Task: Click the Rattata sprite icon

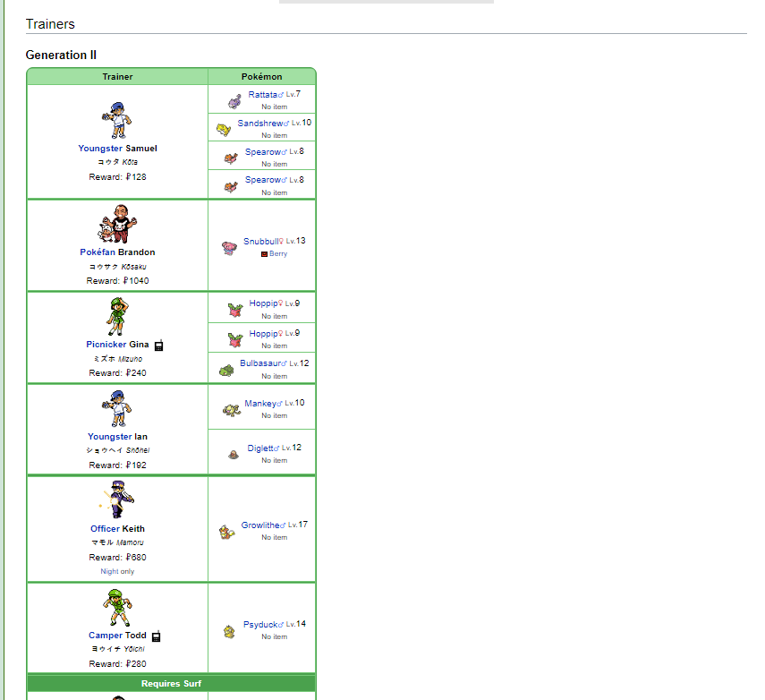Action: [x=234, y=101]
